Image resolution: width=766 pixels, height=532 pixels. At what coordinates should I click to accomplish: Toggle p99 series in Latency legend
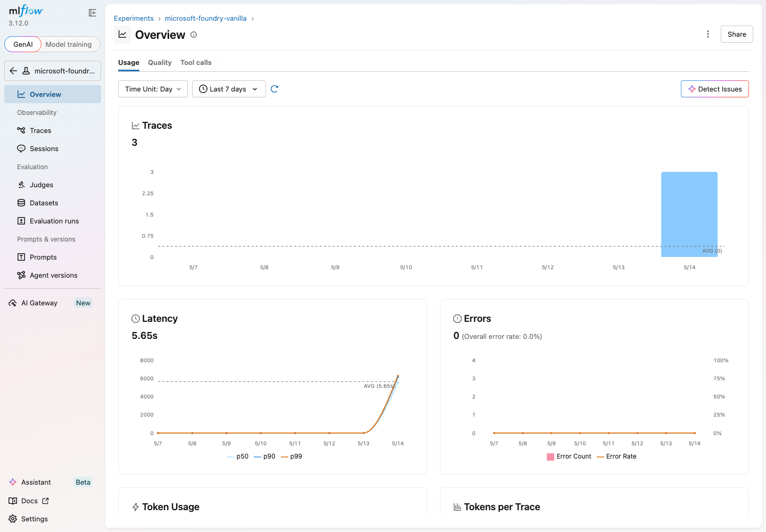click(292, 456)
